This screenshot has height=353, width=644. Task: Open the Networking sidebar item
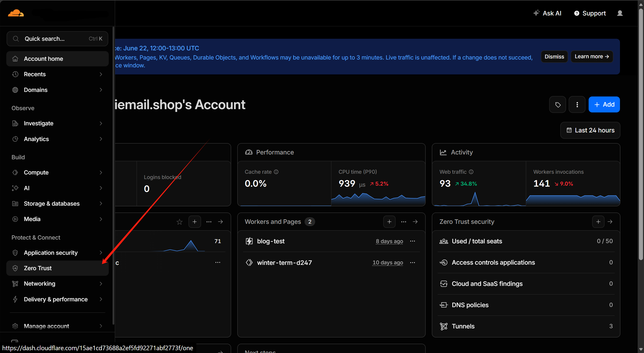point(57,284)
